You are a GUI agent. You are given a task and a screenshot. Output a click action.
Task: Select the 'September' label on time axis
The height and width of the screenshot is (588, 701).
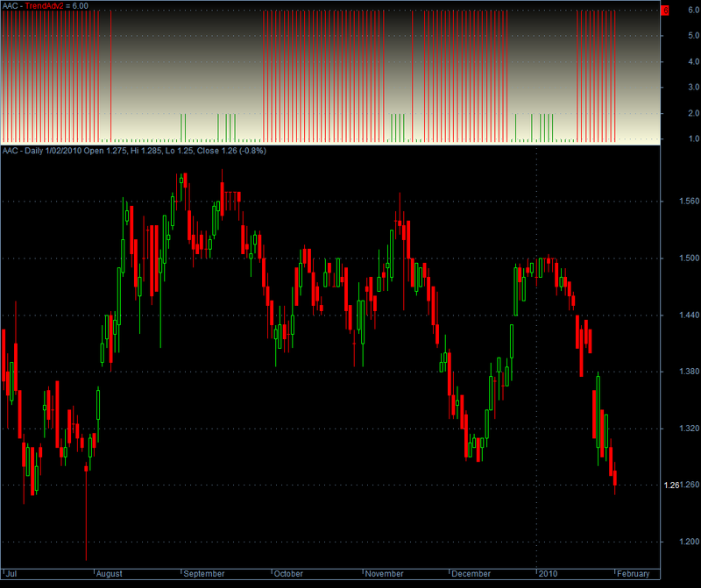pyautogui.click(x=204, y=574)
